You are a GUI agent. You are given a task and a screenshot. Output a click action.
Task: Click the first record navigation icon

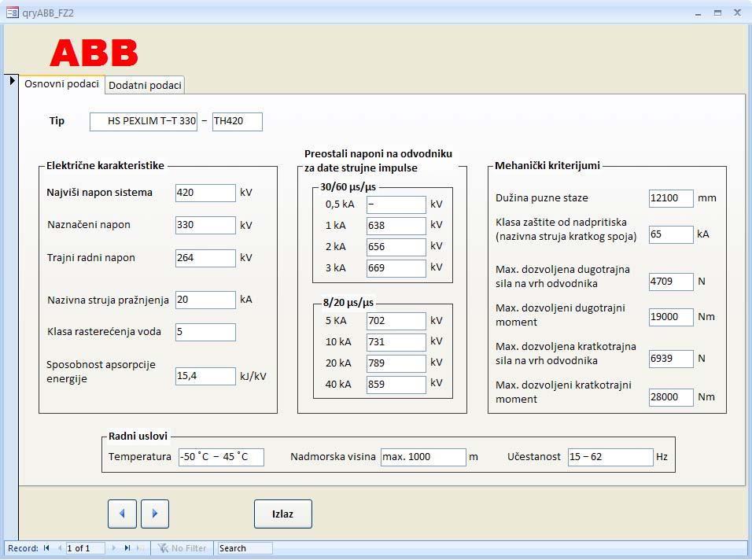46,548
